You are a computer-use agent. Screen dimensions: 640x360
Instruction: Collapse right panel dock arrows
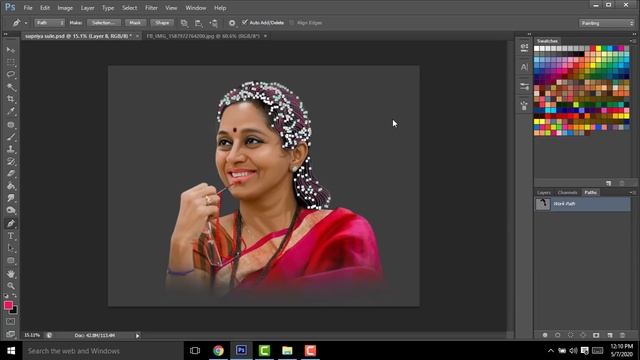coord(634,34)
